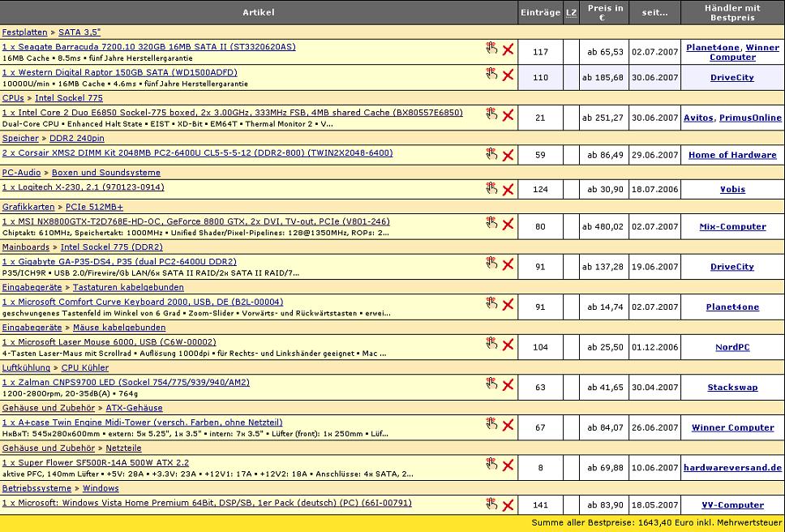Open the Festplatten category link
This screenshot has height=532, width=785.
pos(24,32)
